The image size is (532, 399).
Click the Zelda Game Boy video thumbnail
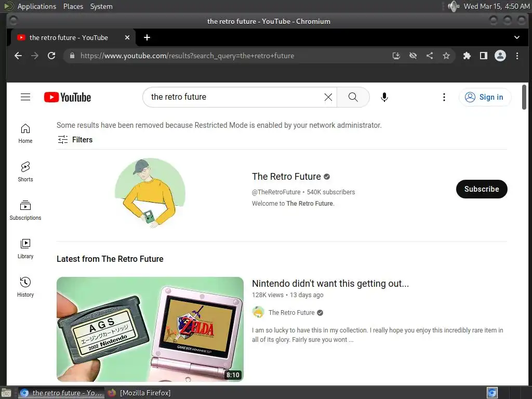[x=150, y=329]
